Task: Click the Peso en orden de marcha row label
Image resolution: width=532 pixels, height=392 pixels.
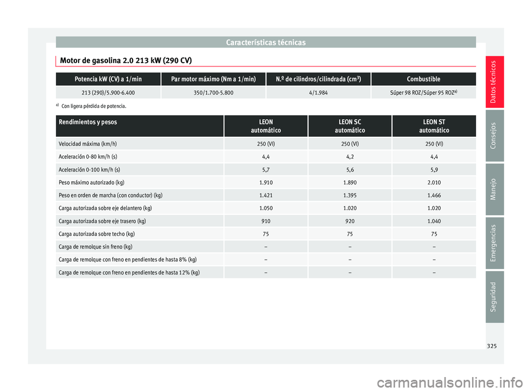Action: pyautogui.click(x=111, y=195)
